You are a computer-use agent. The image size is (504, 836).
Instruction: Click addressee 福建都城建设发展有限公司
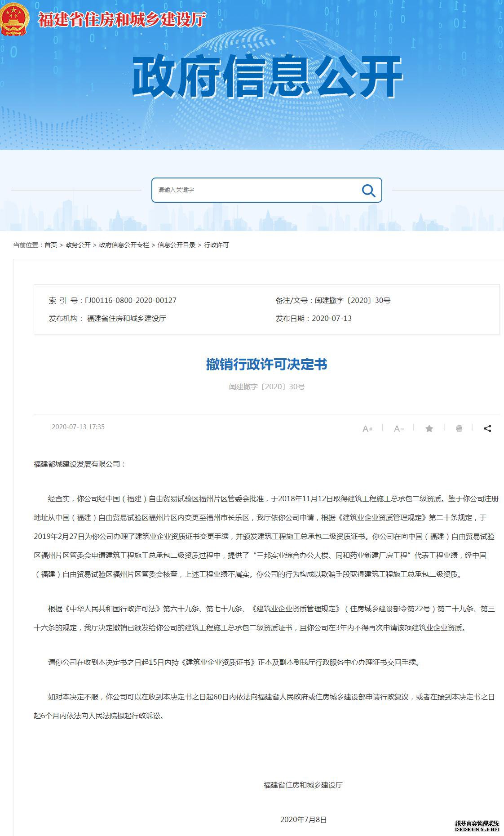pyautogui.click(x=80, y=464)
